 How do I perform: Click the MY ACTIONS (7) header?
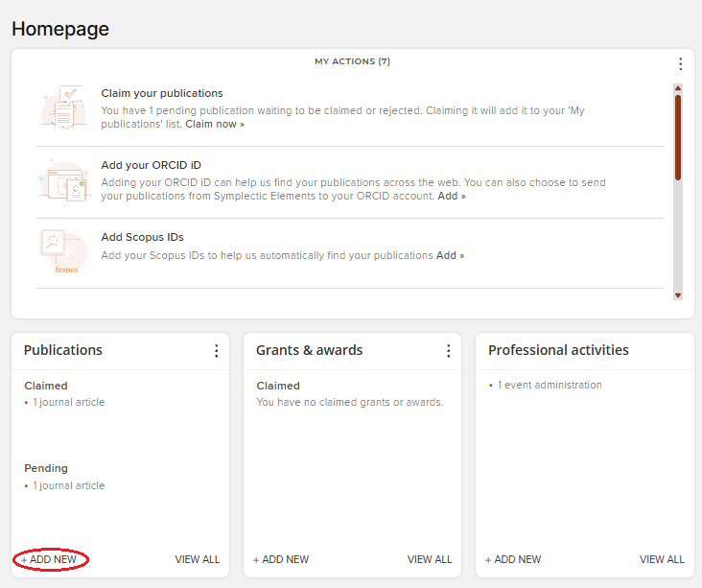[352, 61]
